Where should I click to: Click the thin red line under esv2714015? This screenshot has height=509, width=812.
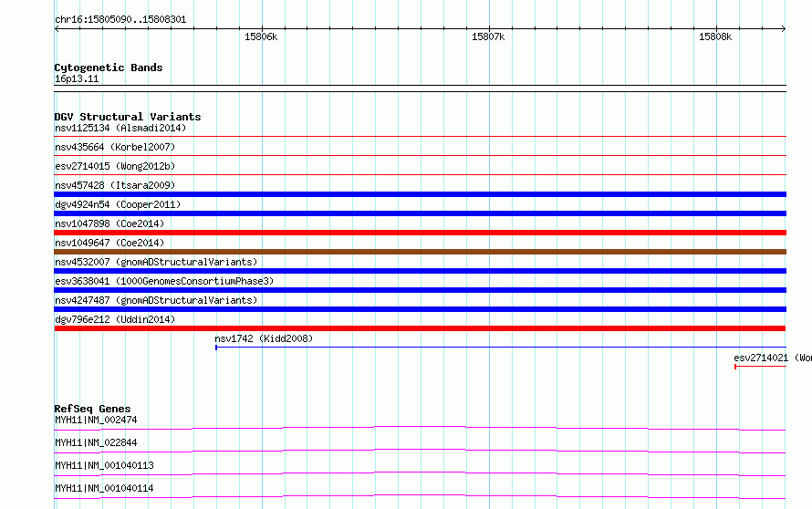[x=420, y=174]
